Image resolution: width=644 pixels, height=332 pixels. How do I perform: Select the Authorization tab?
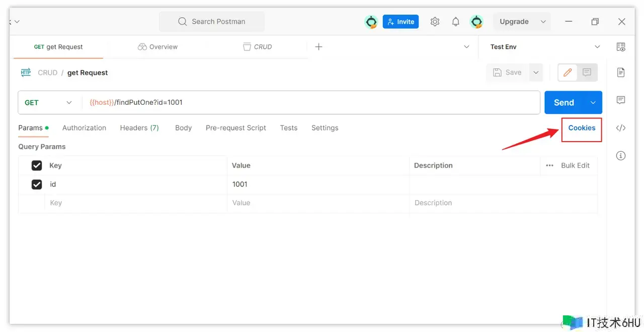point(84,128)
